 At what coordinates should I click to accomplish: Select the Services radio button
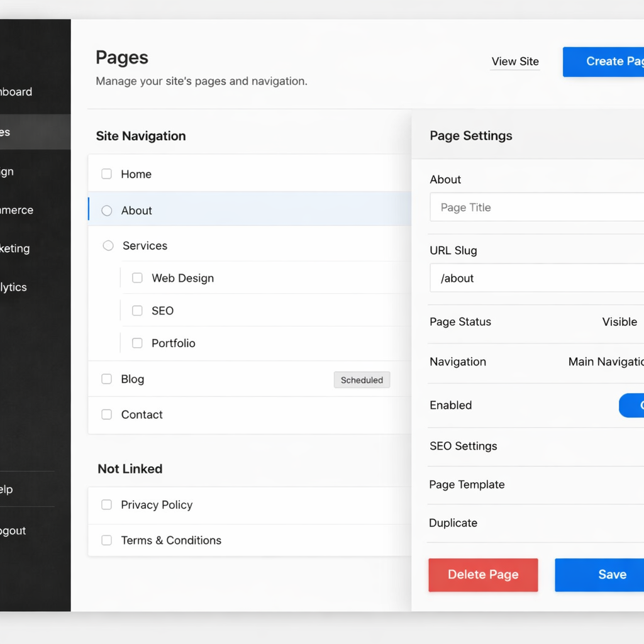tap(108, 246)
